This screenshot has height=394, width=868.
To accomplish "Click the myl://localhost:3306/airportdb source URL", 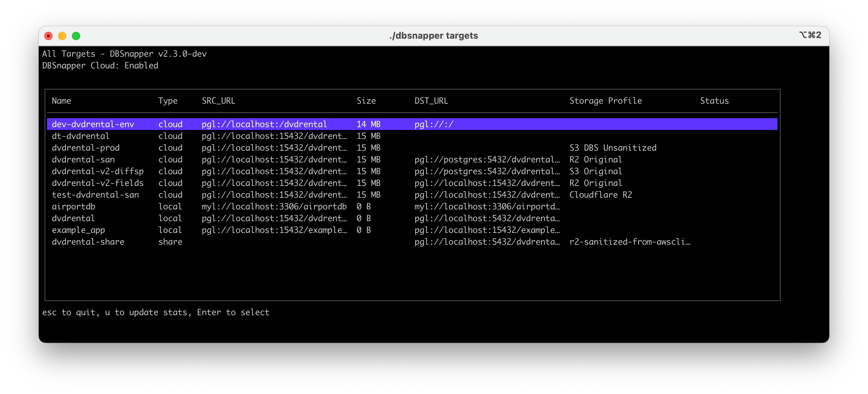I will (274, 206).
